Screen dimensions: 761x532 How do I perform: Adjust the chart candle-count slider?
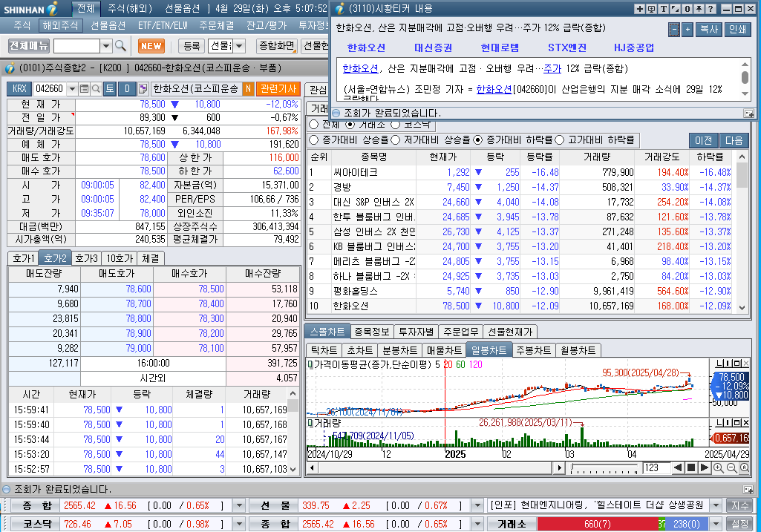tap(604, 468)
